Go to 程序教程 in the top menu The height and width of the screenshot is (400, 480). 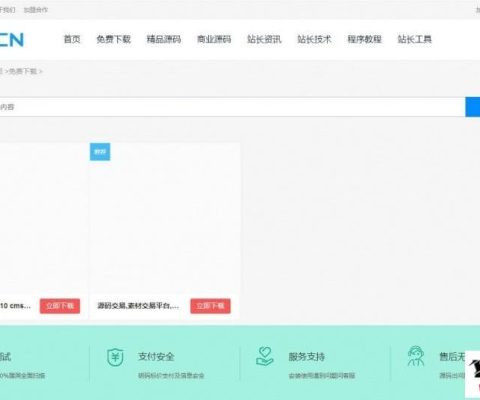point(364,39)
